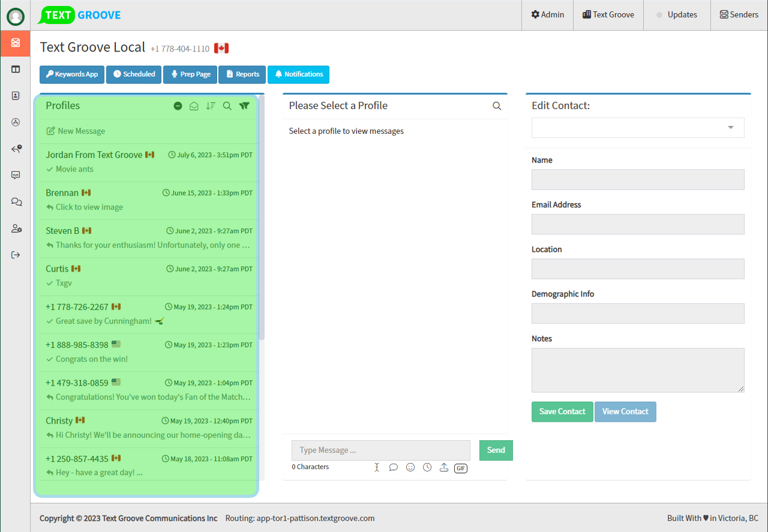Click in the Type Message input box
The image size is (768, 532).
coord(381,450)
